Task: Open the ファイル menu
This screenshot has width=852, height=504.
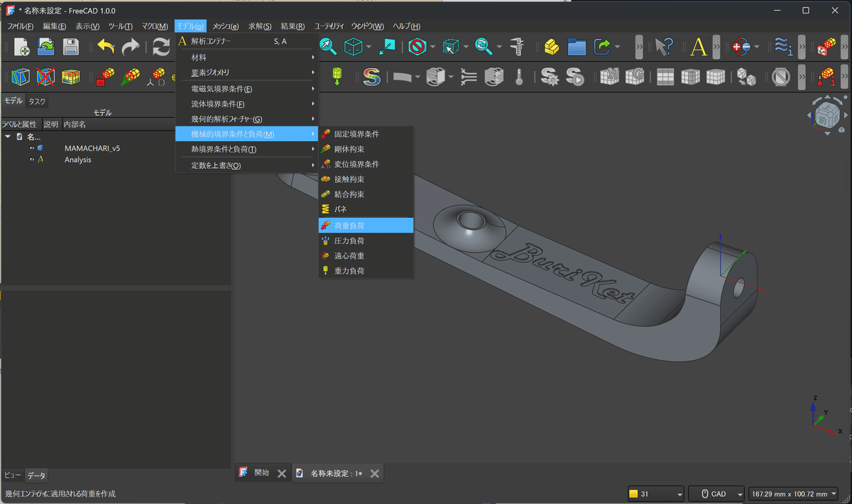Action: [x=20, y=26]
